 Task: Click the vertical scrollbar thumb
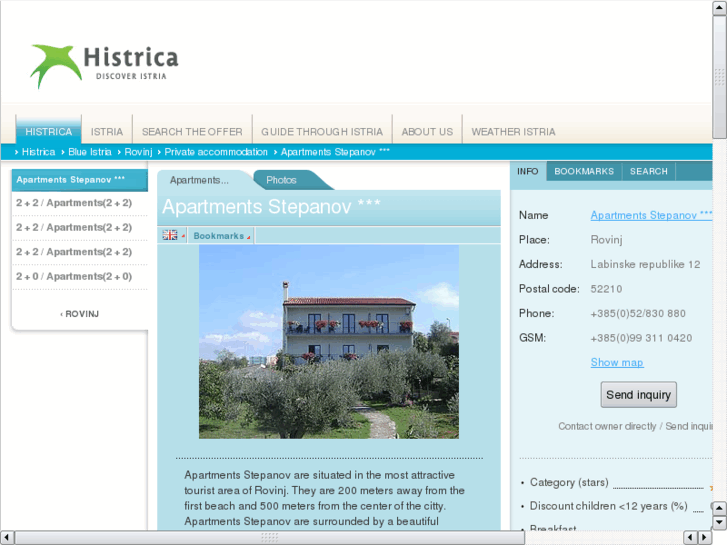pyautogui.click(x=720, y=77)
